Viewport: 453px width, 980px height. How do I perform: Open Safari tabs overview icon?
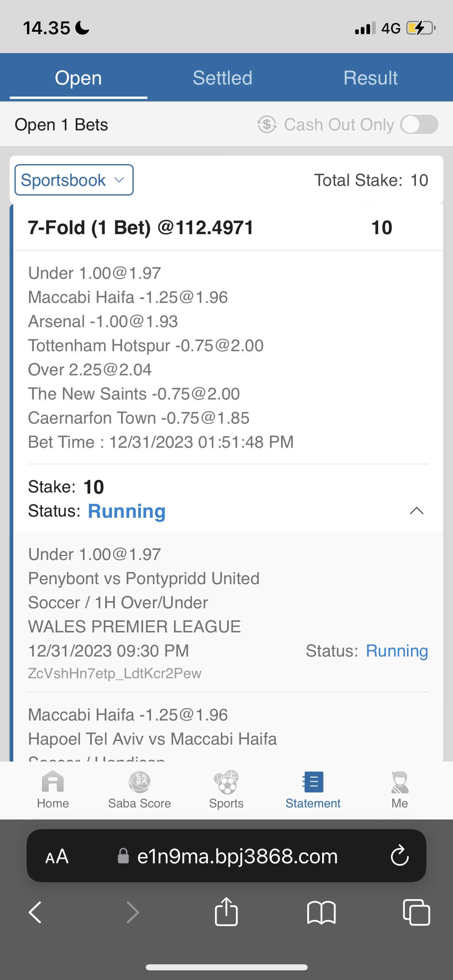416,912
